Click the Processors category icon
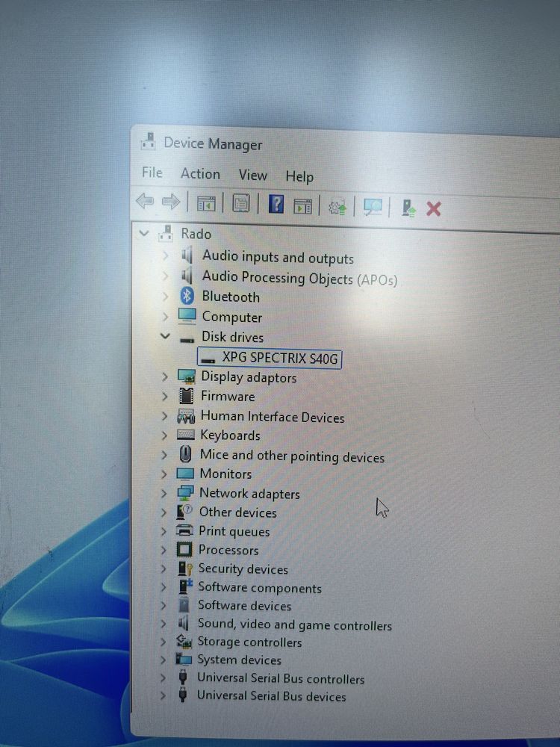The width and height of the screenshot is (560, 747). [x=184, y=549]
